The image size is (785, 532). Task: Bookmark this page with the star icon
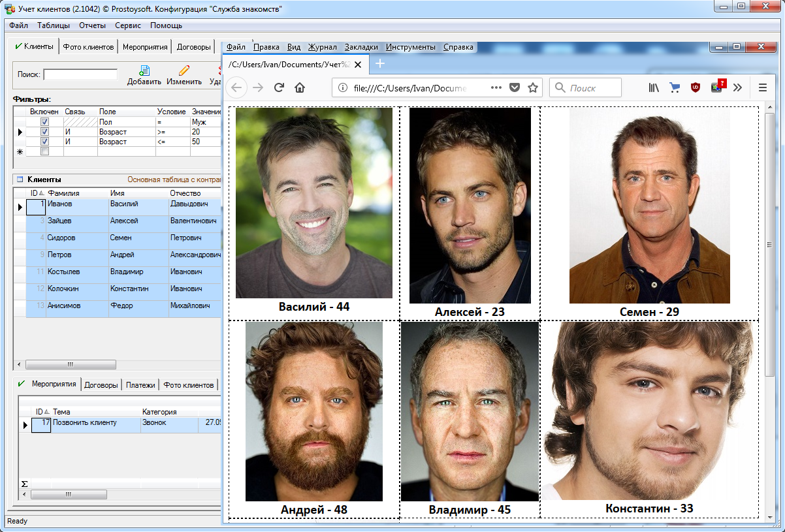click(533, 87)
